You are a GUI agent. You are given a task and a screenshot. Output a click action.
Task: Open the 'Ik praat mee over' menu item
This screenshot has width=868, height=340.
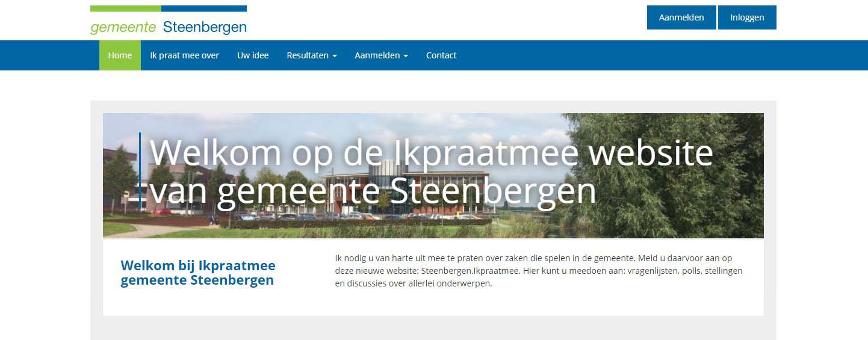point(184,55)
